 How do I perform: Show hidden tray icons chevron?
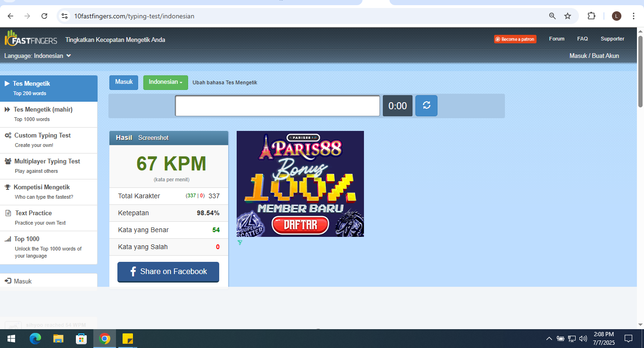tap(549, 339)
